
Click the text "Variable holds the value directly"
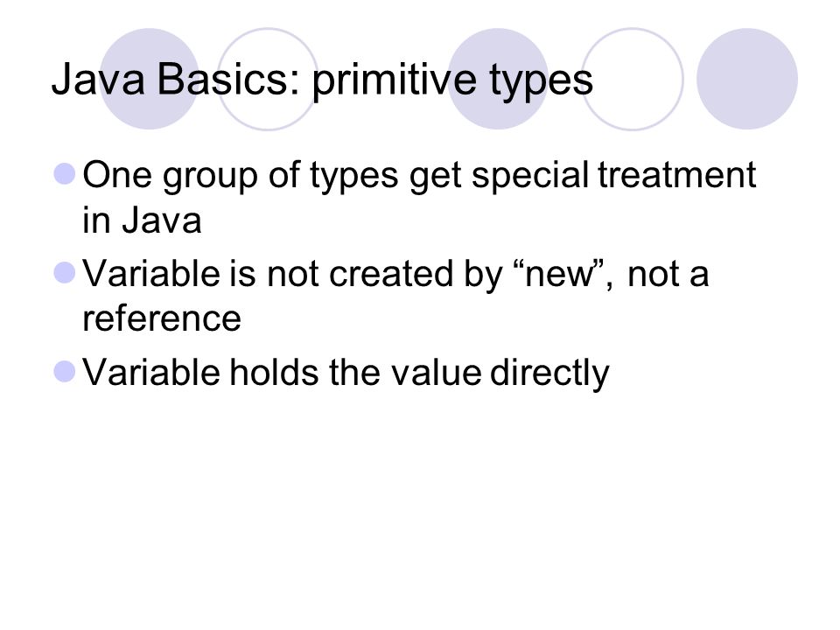pos(346,374)
